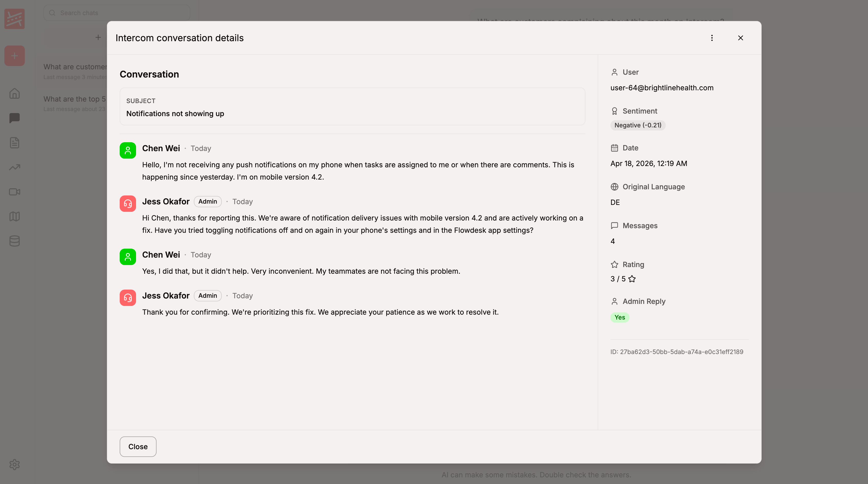Screen dimensions: 868x484
Task: Click Admin badge on 'Thank you for confirming' message
Action: click(208, 295)
